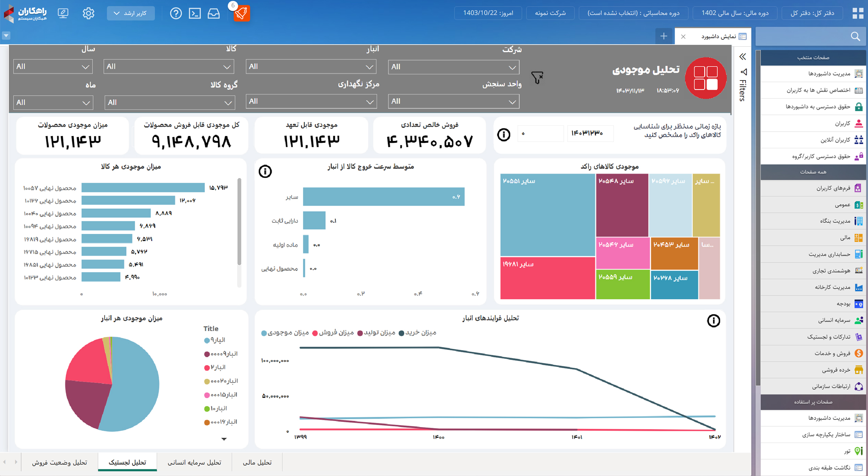Switch to the تحلیل مالی tab
The height and width of the screenshot is (476, 868).
click(x=257, y=462)
